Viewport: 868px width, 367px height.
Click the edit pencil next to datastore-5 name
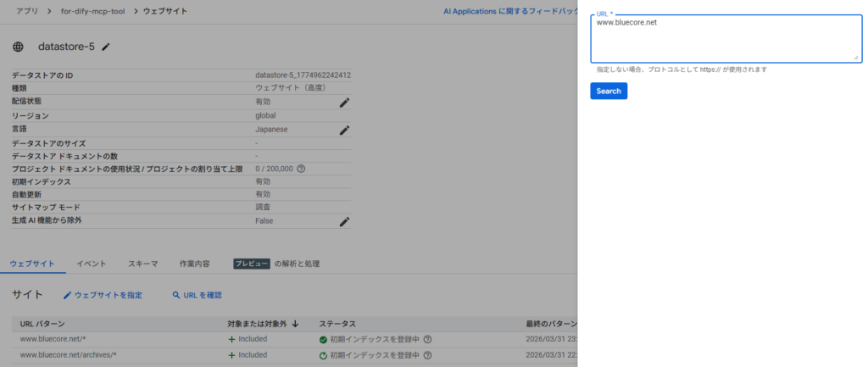pyautogui.click(x=106, y=47)
